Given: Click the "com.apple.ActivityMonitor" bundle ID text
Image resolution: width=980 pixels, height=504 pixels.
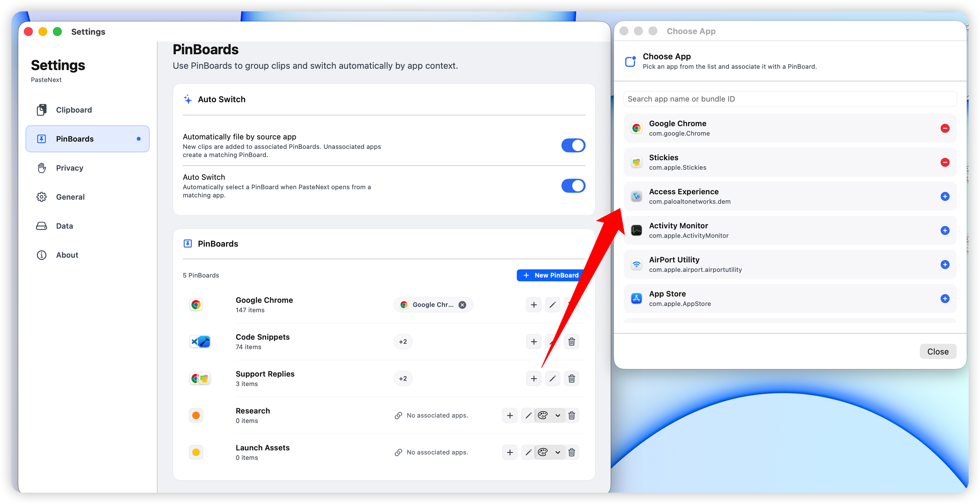Looking at the screenshot, I should pyautogui.click(x=689, y=236).
